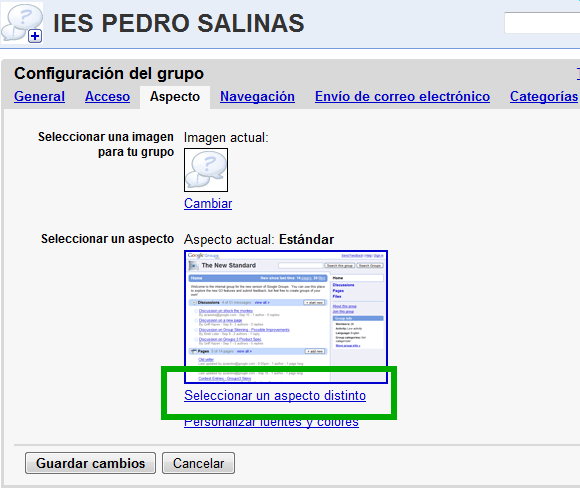The image size is (580, 495).
Task: Open Personalizar fuentes y colores link
Action: pos(272,422)
